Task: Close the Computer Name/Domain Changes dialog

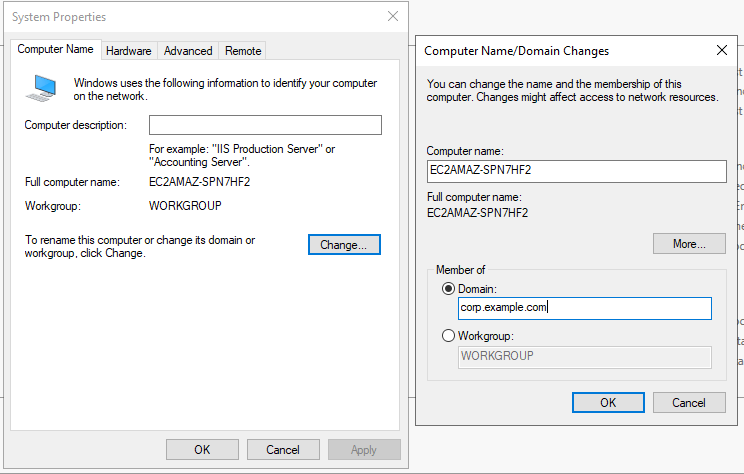Action: (x=722, y=50)
